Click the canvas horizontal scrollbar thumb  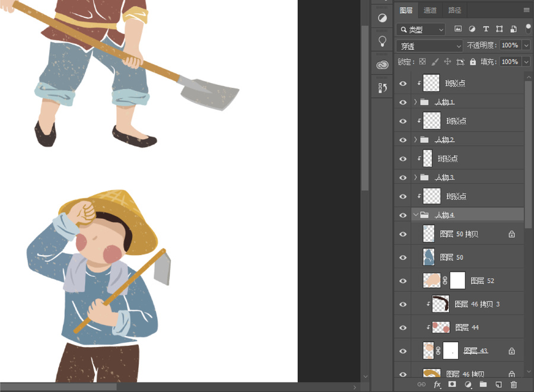pos(58,387)
